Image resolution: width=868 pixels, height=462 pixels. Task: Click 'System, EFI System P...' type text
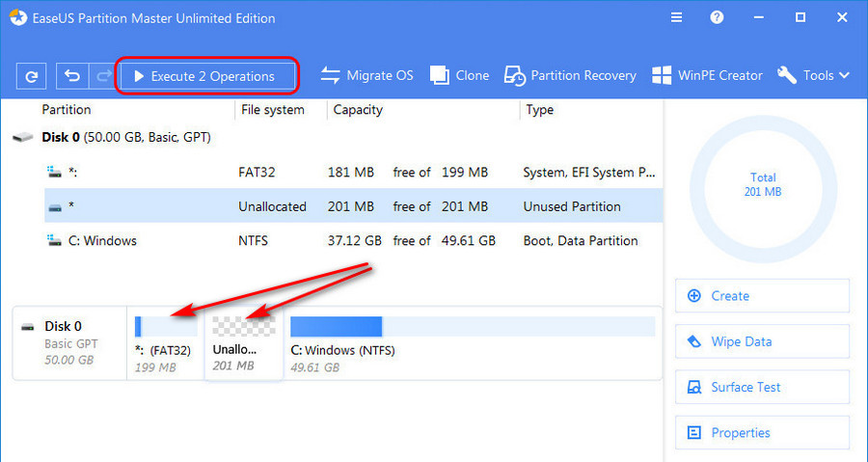[589, 173]
